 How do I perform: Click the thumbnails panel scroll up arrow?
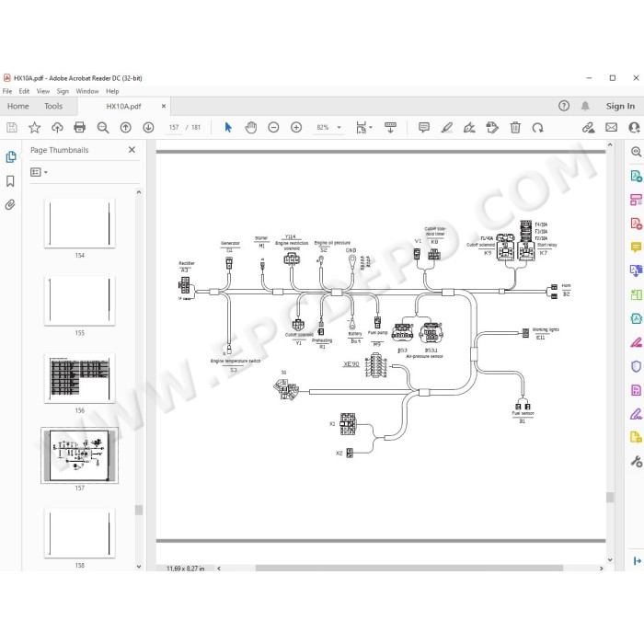point(139,192)
